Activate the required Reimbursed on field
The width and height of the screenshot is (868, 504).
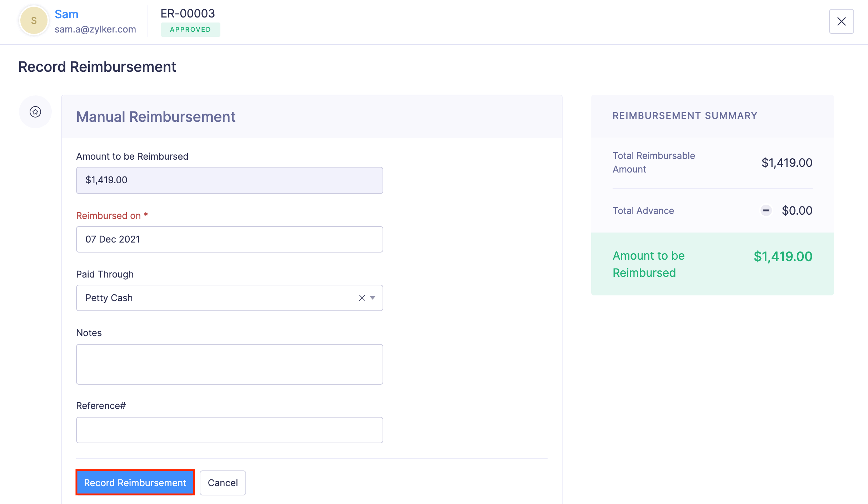click(230, 239)
